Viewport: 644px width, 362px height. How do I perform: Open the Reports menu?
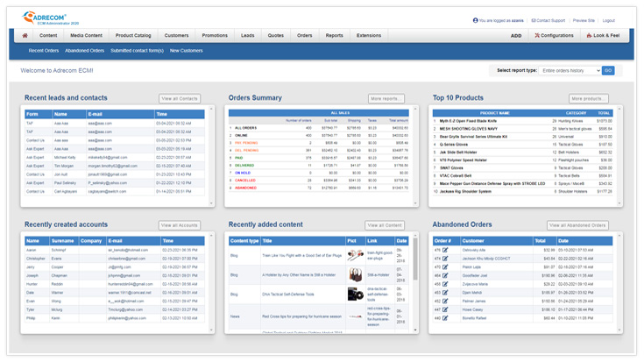(x=335, y=36)
